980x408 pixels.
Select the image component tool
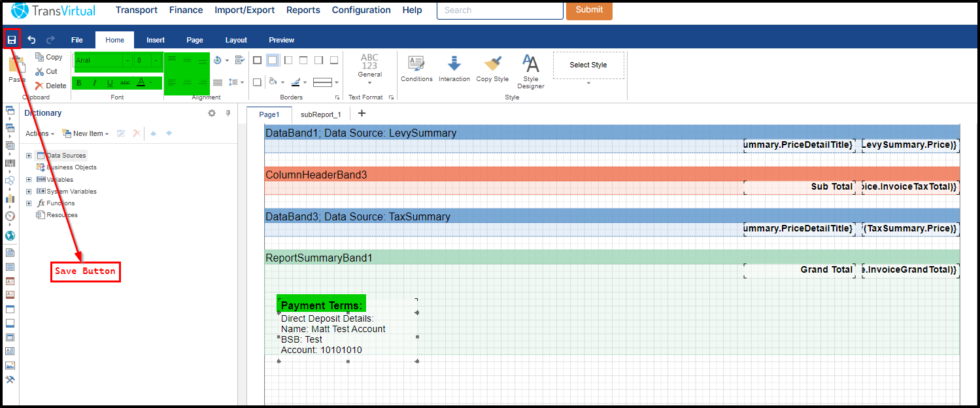click(x=10, y=366)
